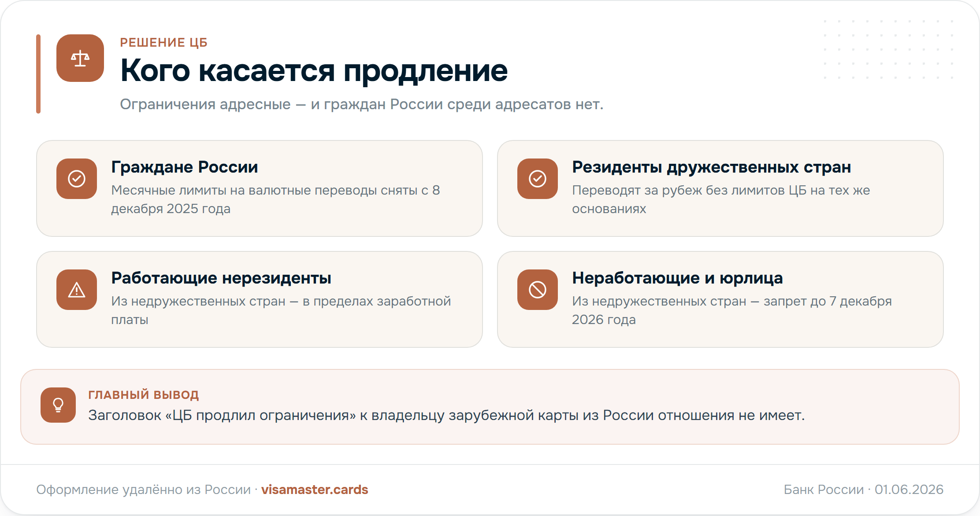
Task: Click the heading «Кого касается продление»
Action: (x=314, y=70)
